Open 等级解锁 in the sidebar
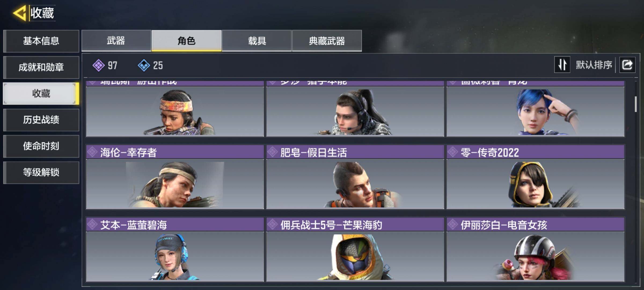Viewport: 644px width, 290px height. point(41,172)
